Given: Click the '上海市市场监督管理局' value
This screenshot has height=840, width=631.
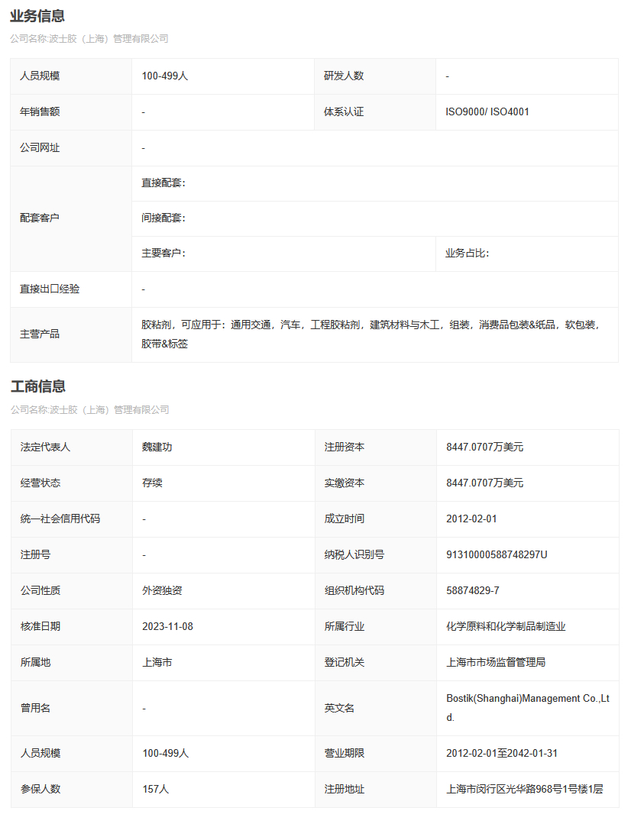Looking at the screenshot, I should 496,663.
